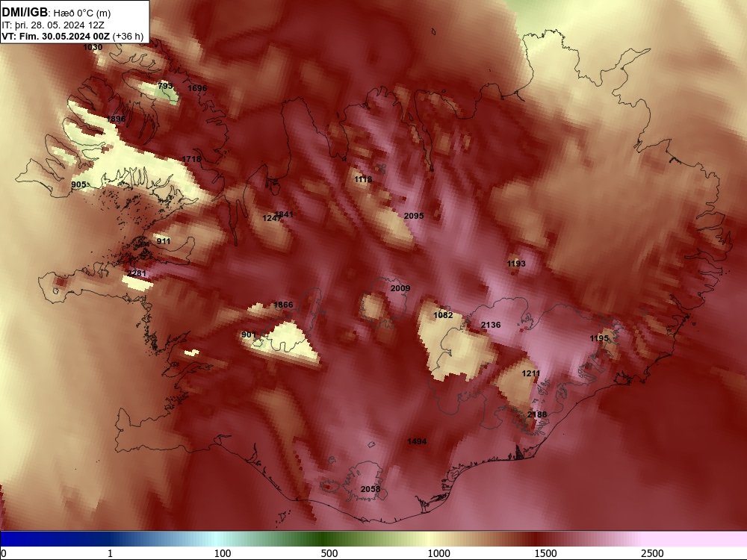Click the 1211 height label

tap(530, 373)
